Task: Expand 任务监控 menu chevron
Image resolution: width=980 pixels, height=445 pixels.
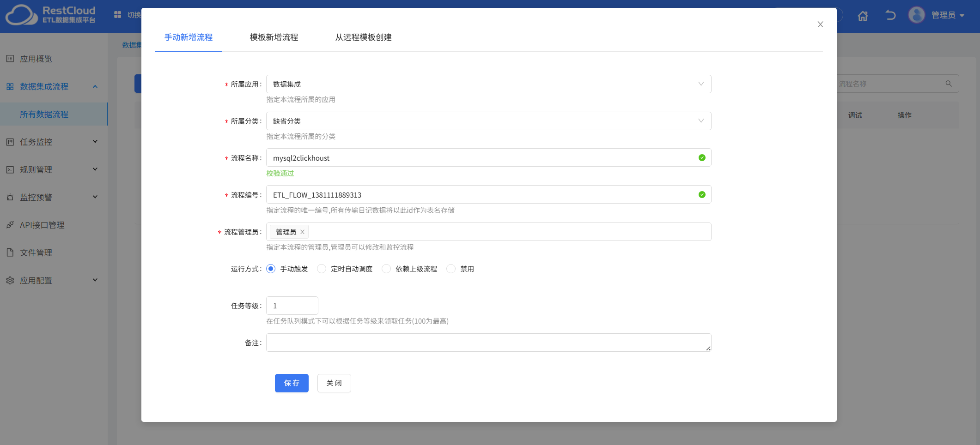Action: coord(95,142)
